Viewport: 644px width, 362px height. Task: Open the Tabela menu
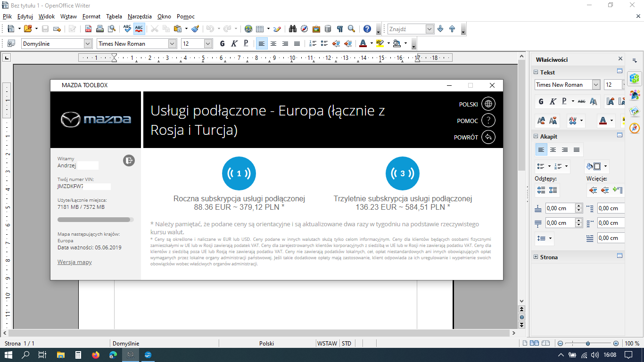[x=114, y=16]
